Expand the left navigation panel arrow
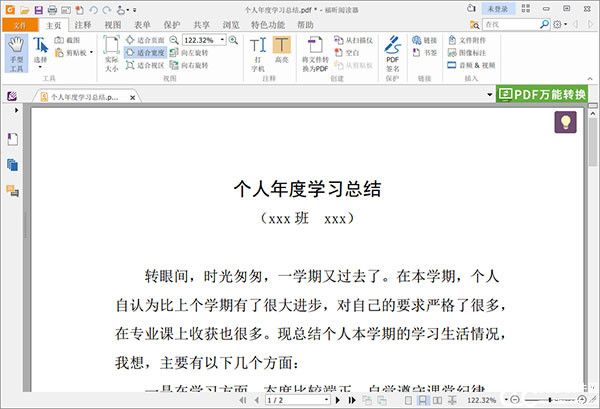Viewport: 600px width, 409px height. tap(16, 110)
